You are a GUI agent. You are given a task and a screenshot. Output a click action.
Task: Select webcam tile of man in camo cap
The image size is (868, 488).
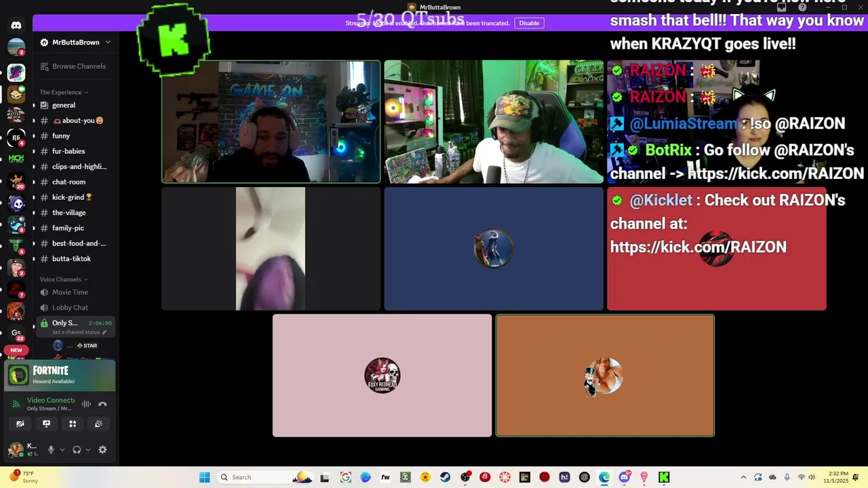494,122
